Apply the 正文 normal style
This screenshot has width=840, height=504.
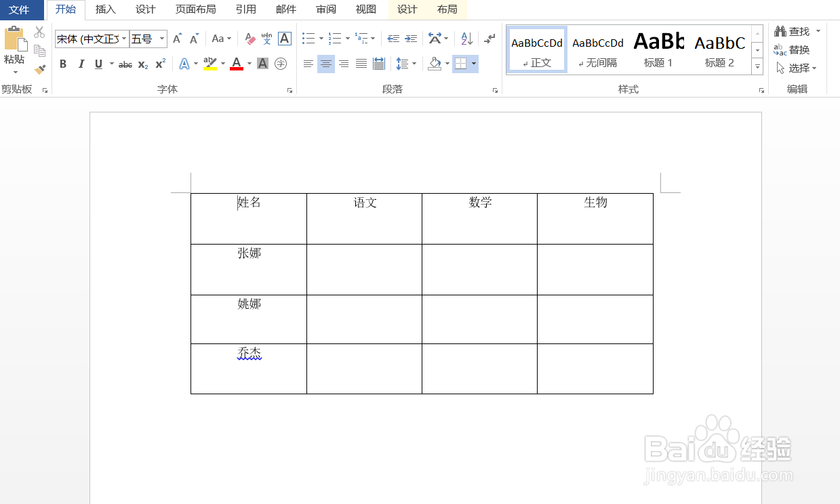tap(537, 49)
